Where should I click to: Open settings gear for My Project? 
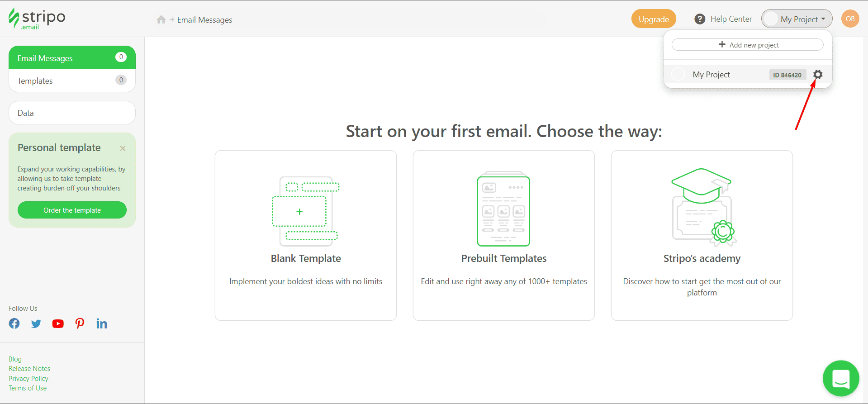point(818,74)
